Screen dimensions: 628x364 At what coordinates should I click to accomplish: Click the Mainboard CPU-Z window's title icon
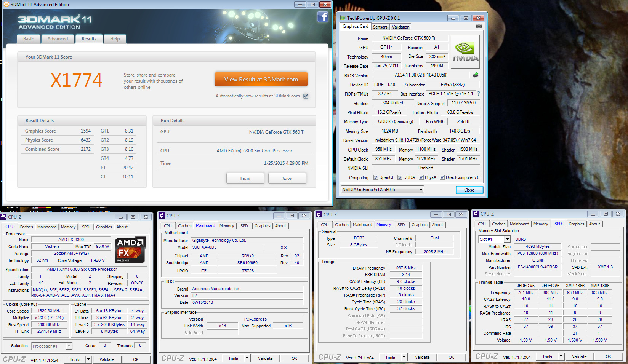point(162,216)
